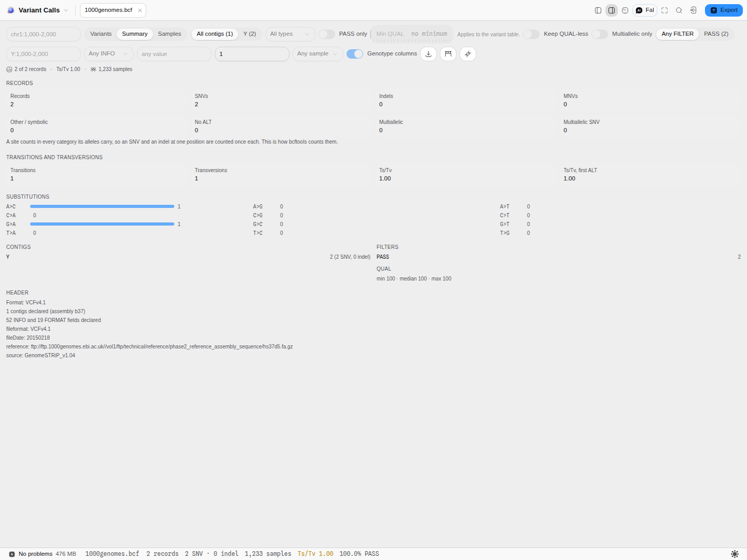Enable the PASS only toggle
The image size is (747, 560).
coord(327,34)
